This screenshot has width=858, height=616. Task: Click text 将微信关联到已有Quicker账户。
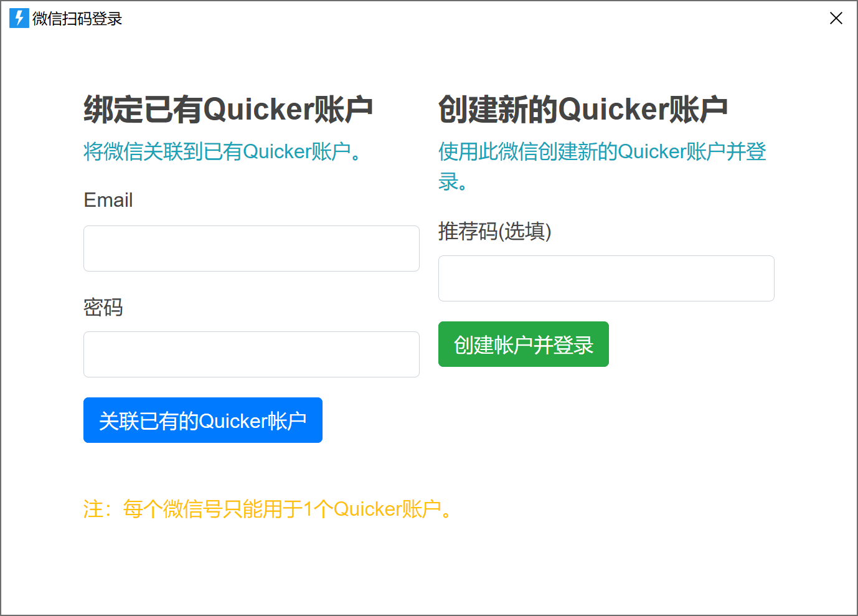pos(223,151)
